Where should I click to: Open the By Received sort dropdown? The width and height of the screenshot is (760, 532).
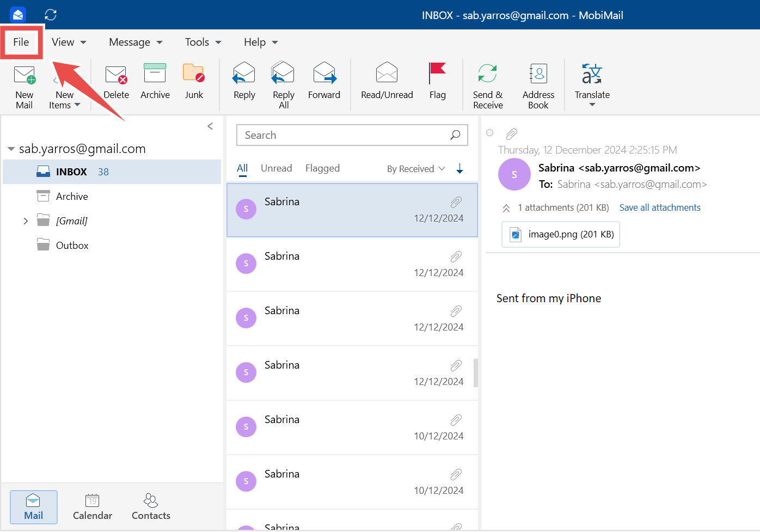coord(415,168)
